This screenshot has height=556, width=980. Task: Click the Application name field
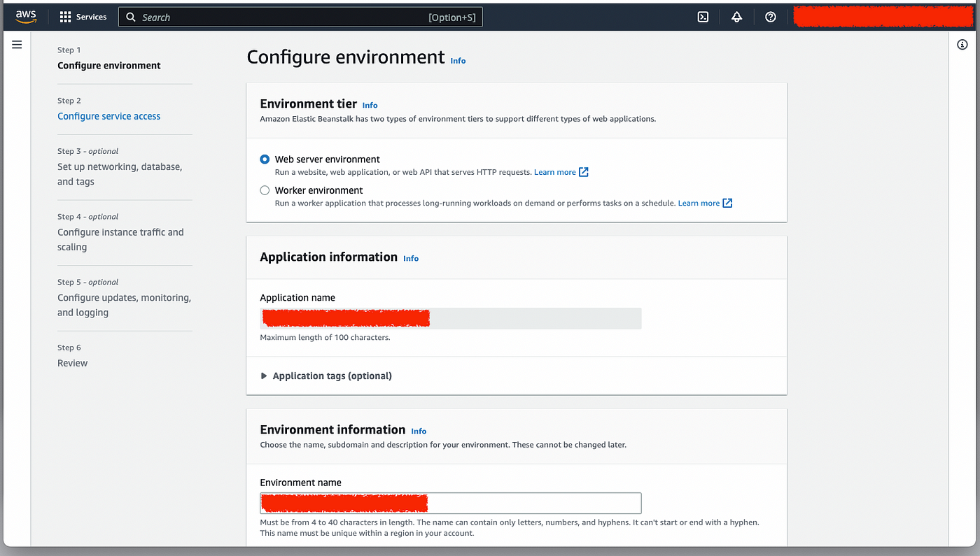coord(451,318)
